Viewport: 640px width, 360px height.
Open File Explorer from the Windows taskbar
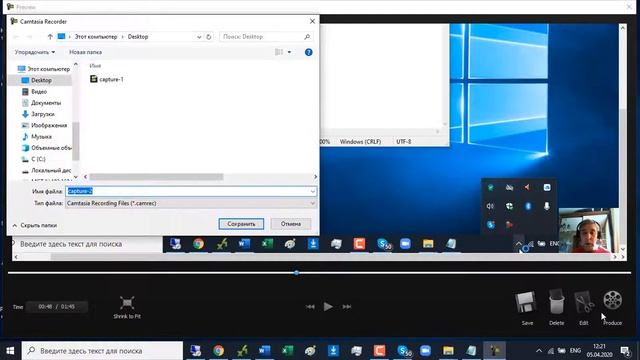pos(448,351)
